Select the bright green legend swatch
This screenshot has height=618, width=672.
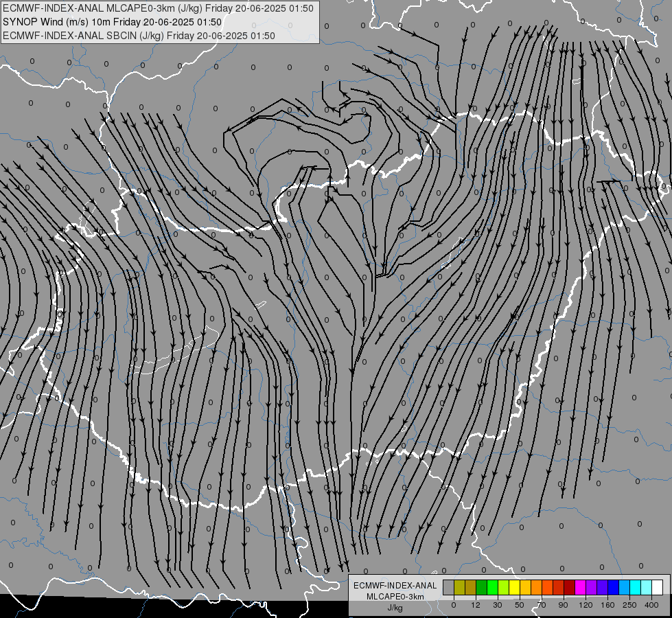point(492,588)
